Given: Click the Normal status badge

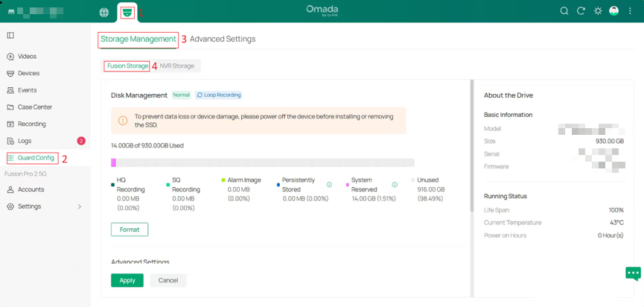Looking at the screenshot, I should click(x=181, y=95).
